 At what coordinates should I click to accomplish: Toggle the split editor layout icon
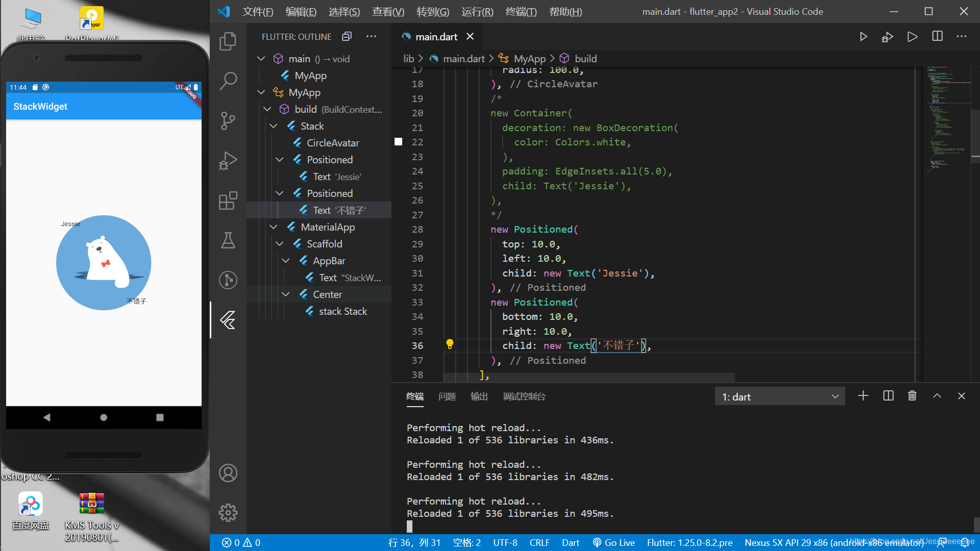[x=938, y=36]
